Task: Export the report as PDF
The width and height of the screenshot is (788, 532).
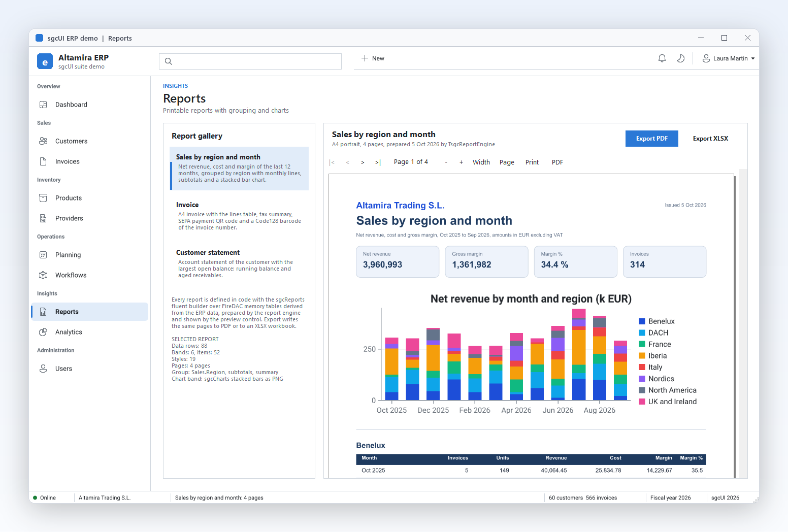Action: [652, 139]
